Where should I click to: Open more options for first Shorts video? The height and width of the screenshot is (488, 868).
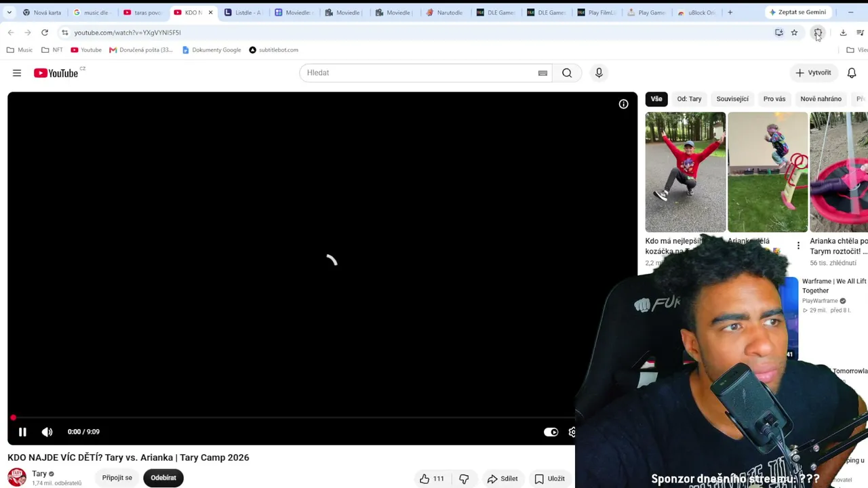tap(798, 245)
